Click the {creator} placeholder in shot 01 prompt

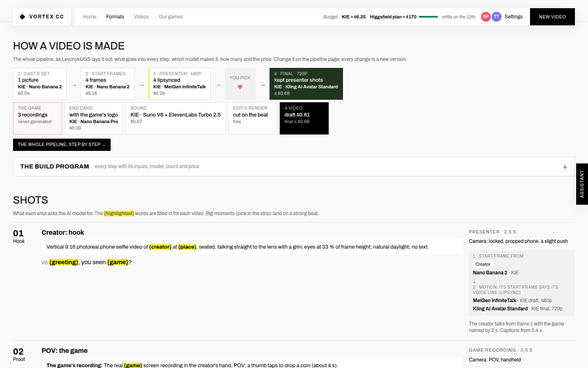pyautogui.click(x=160, y=247)
